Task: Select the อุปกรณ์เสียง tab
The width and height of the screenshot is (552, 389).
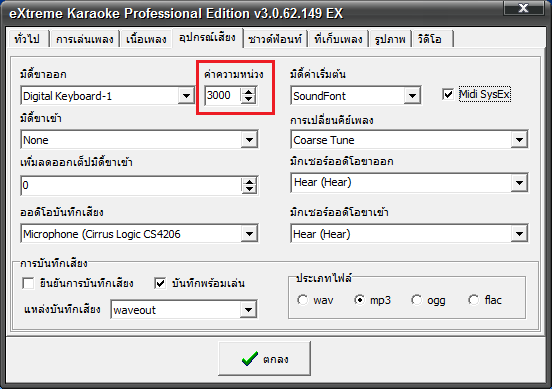Action: 207,37
